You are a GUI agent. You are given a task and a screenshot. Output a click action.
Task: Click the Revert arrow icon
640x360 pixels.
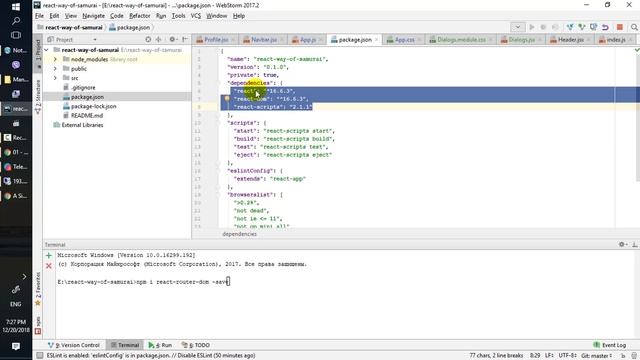(605, 27)
